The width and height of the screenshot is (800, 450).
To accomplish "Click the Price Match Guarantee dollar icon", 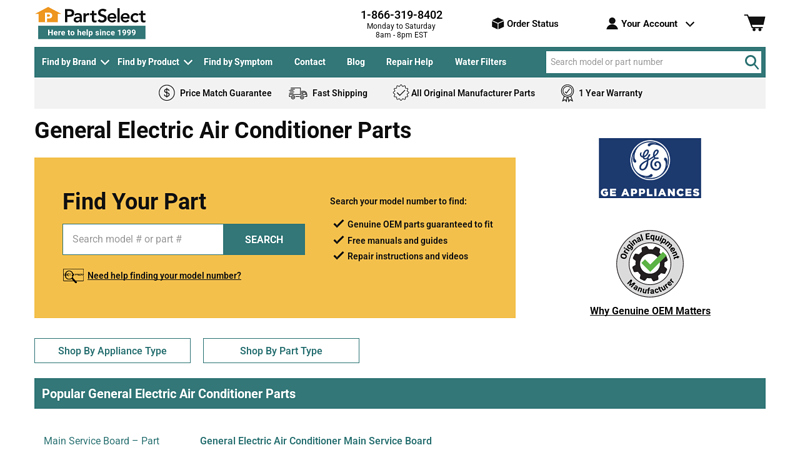I will (166, 93).
